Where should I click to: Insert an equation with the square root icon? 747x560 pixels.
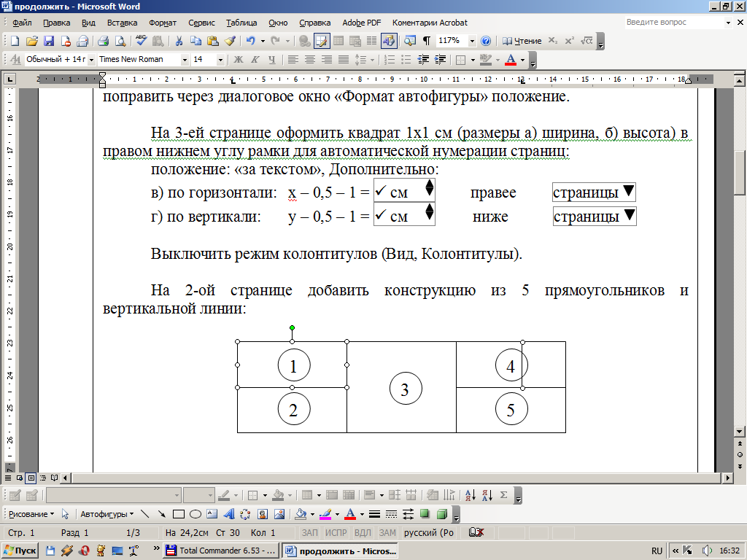tap(587, 41)
